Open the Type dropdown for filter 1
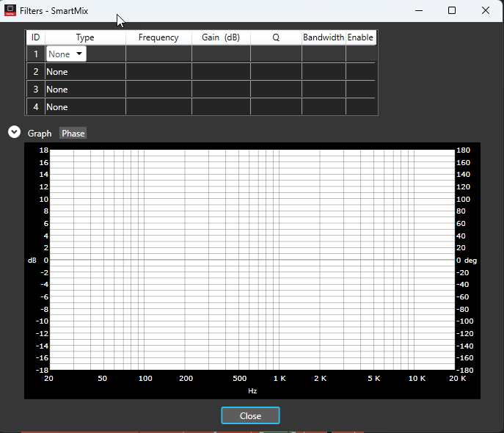The width and height of the screenshot is (504, 433). tap(66, 54)
